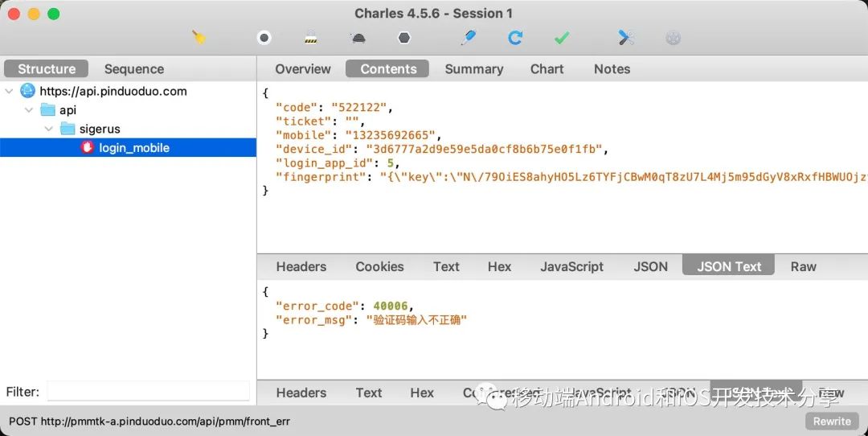Click the broom Clear Session icon

tap(199, 38)
